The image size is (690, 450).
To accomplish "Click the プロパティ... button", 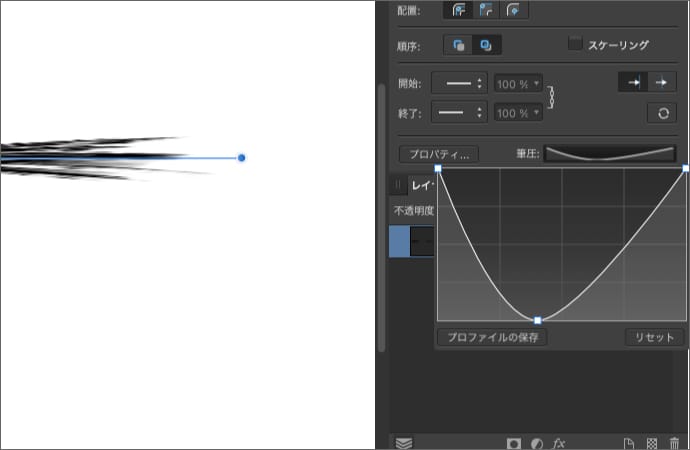I will pyautogui.click(x=439, y=154).
